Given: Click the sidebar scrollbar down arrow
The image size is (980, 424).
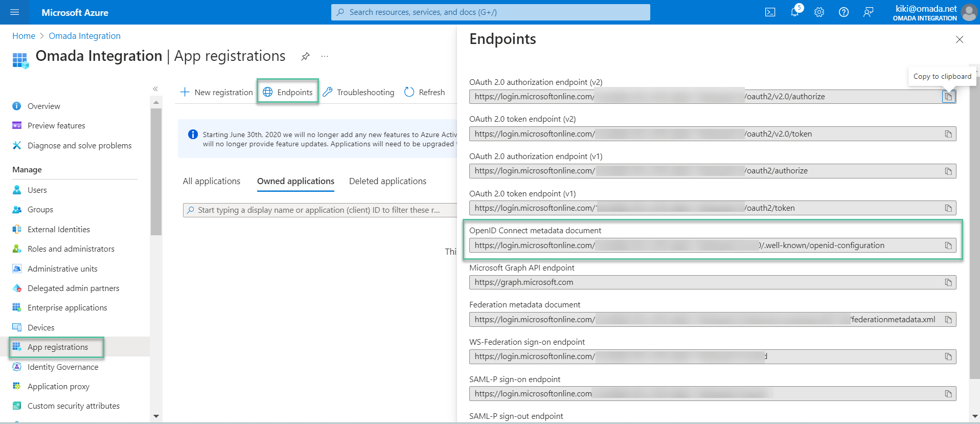Looking at the screenshot, I should tap(156, 416).
